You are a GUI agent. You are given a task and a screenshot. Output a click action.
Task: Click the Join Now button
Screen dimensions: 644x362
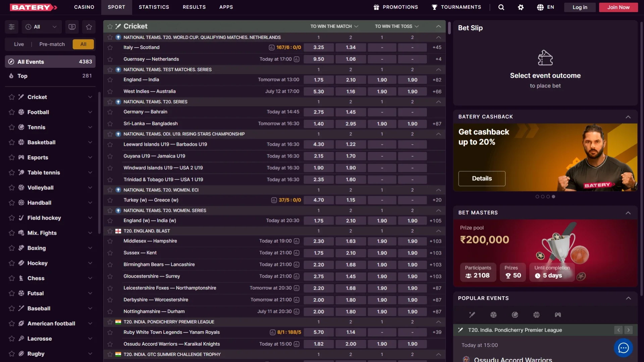(618, 7)
